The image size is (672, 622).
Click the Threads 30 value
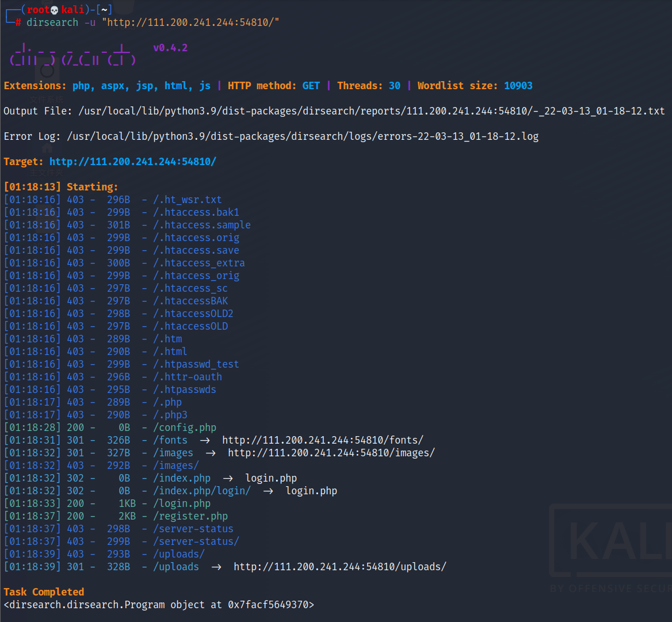394,85
